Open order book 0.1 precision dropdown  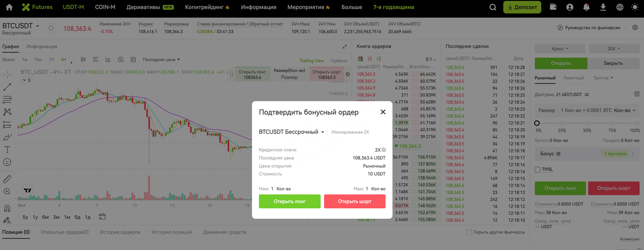(431, 59)
